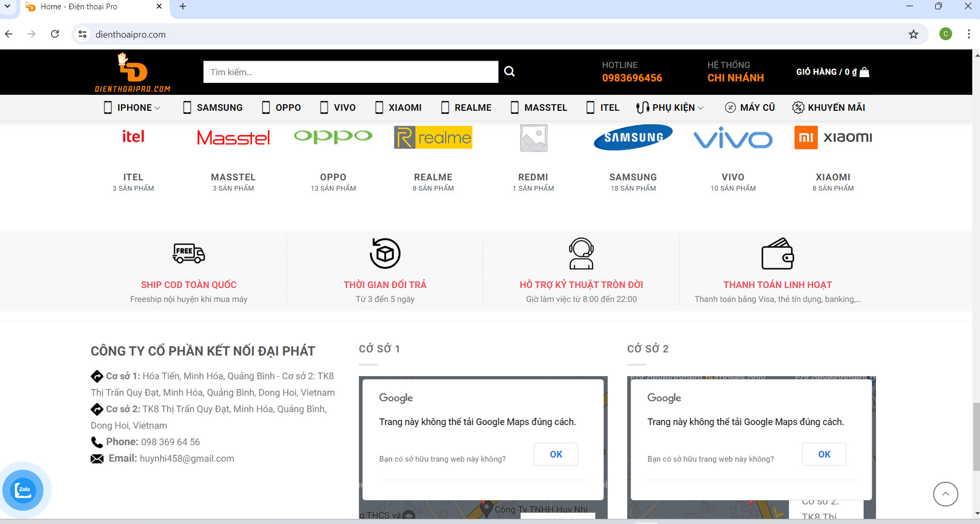Click the CHI NHÁNH link

[x=735, y=78]
